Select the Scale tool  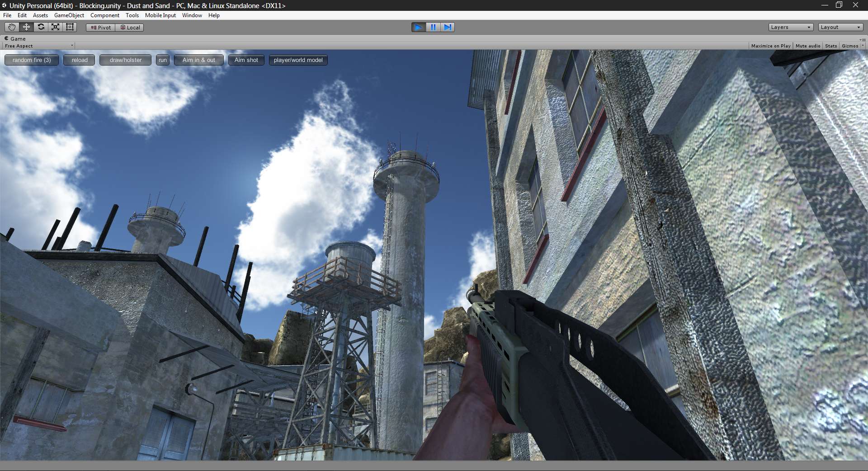click(55, 27)
